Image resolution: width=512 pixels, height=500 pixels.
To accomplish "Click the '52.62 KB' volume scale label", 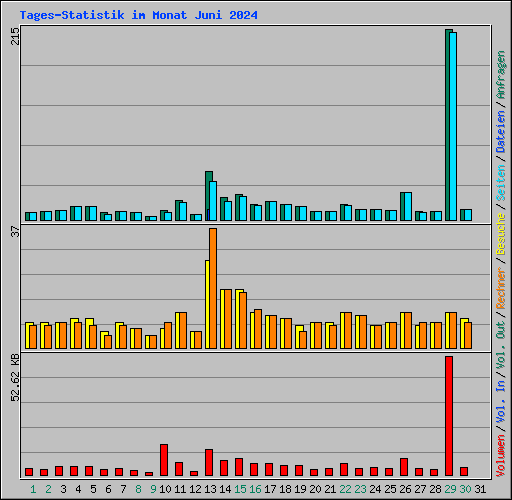I will point(15,378).
